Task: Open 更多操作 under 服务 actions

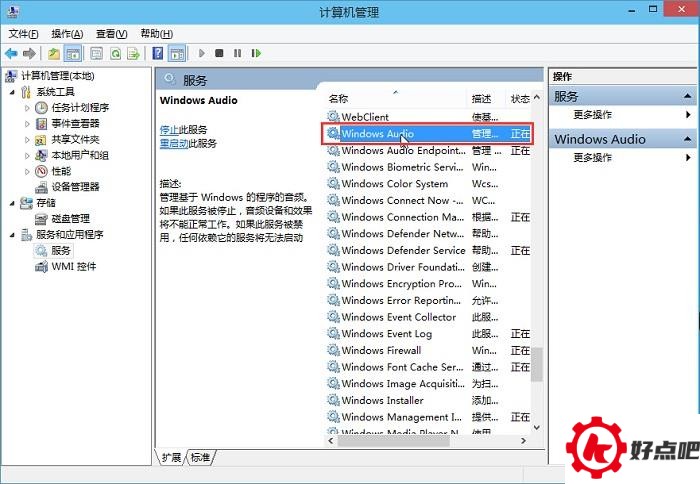Action: coord(592,115)
